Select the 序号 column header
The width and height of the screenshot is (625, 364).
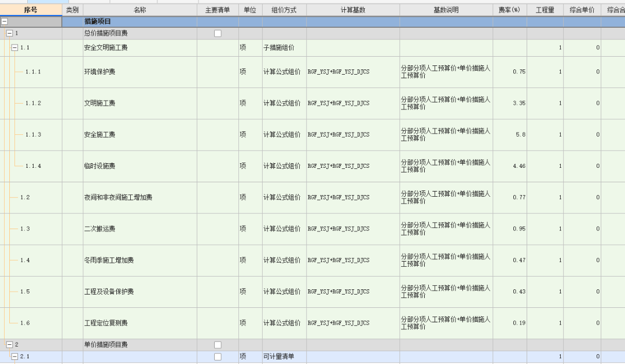[31, 10]
